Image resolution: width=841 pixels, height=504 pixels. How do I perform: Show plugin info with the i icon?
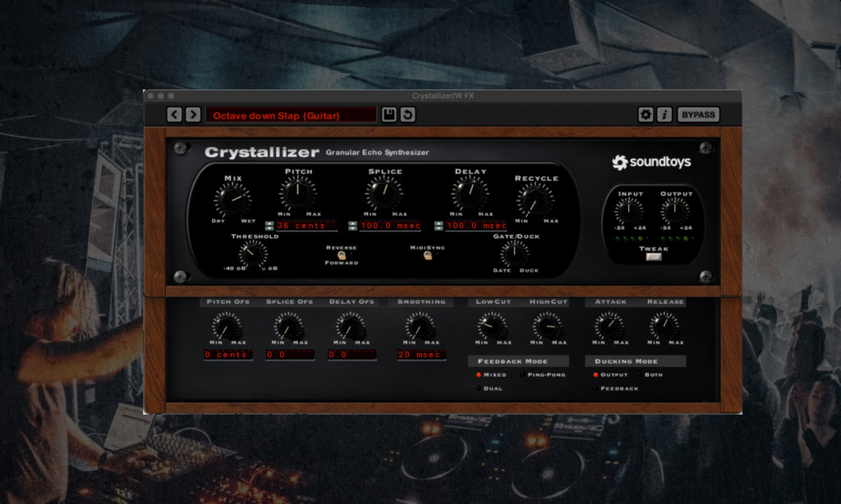coord(664,115)
